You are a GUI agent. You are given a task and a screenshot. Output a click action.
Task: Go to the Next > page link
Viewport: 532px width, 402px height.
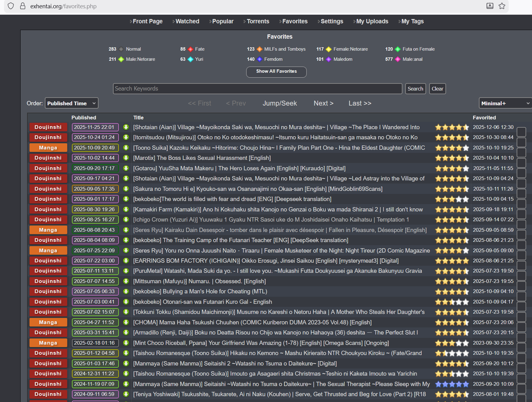pos(324,103)
